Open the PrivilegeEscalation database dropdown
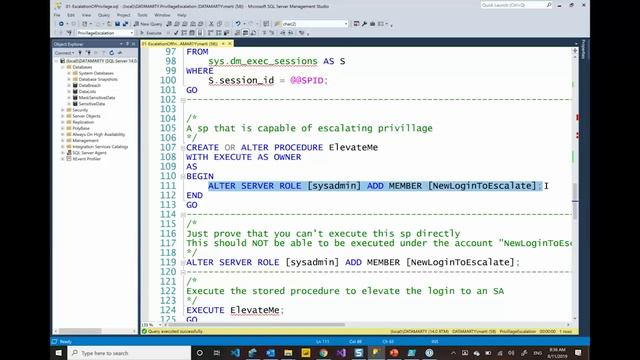The width and height of the screenshot is (640, 360). click(x=131, y=33)
